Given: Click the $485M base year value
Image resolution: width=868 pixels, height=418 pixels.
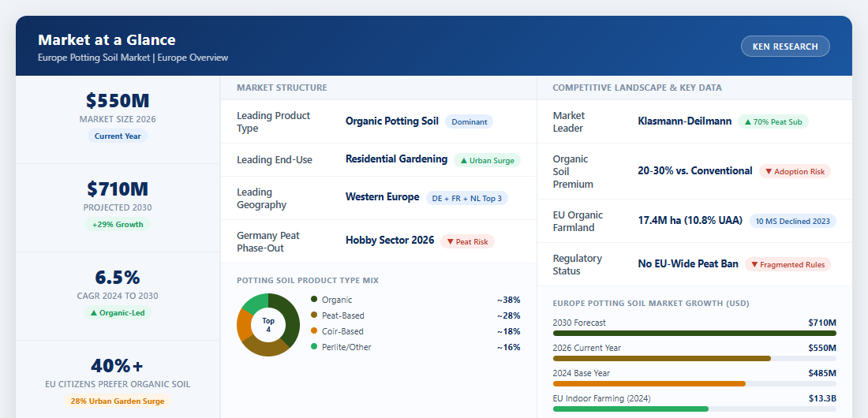Looking at the screenshot, I should [822, 373].
